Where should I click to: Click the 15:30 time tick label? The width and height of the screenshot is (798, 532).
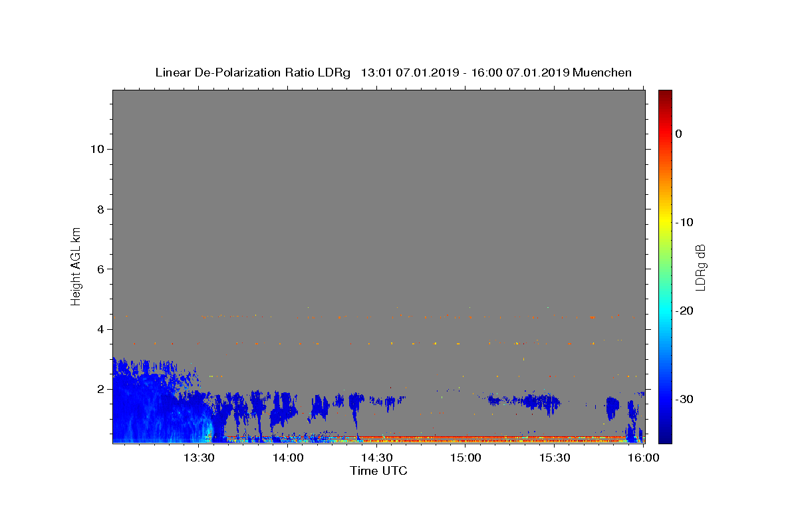coord(555,458)
